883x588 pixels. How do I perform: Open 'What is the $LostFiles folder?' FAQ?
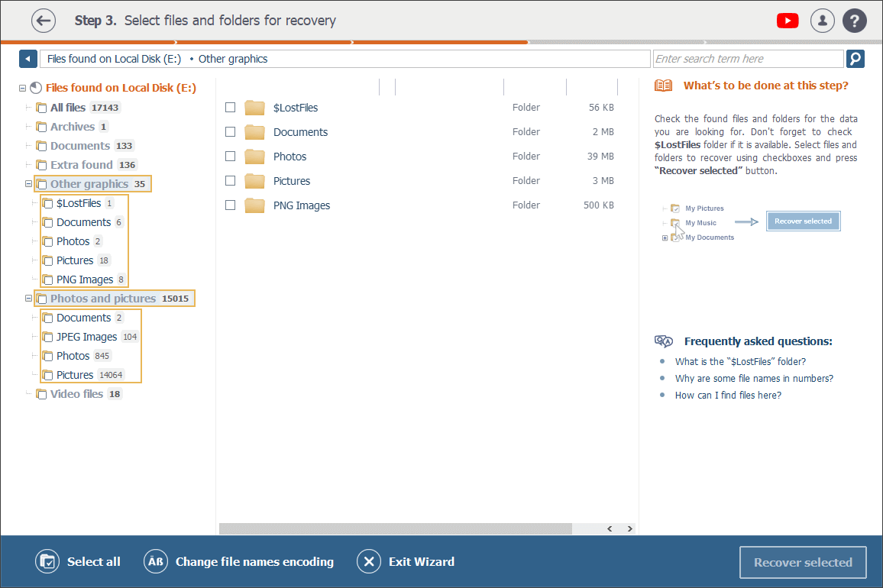pyautogui.click(x=740, y=362)
